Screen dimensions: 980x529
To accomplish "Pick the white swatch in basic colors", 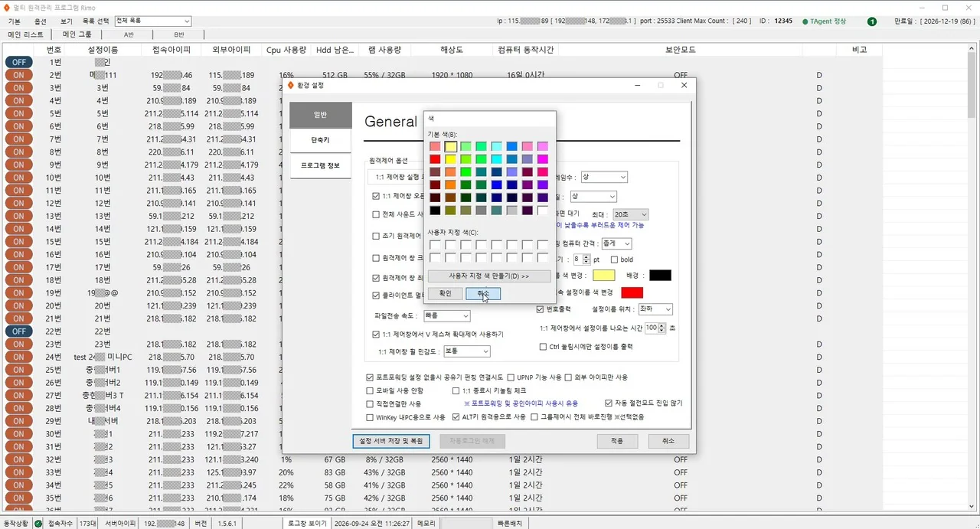I will point(542,211).
